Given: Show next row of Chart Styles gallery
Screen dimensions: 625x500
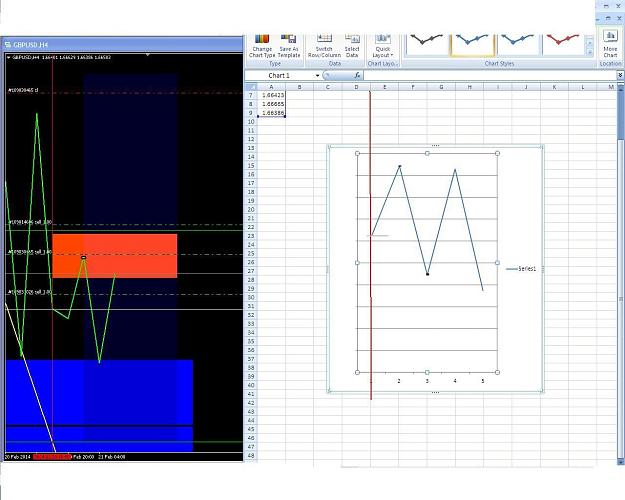Looking at the screenshot, I should point(590,44).
